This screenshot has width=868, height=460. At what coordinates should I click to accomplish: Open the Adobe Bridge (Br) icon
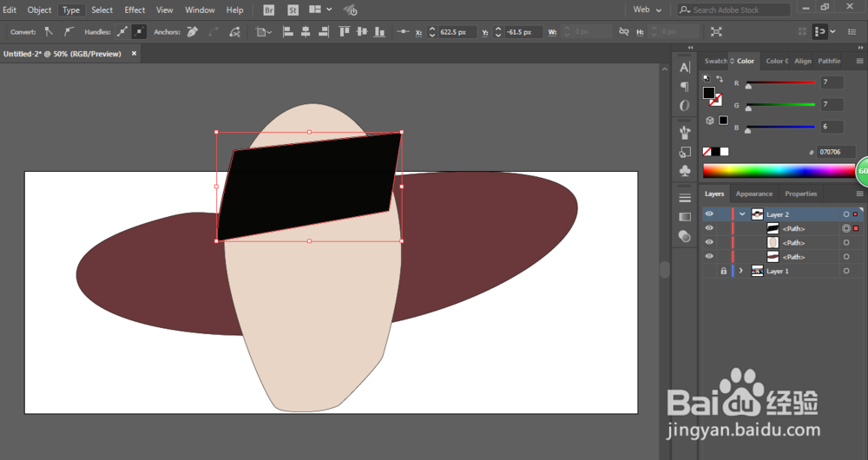[269, 10]
